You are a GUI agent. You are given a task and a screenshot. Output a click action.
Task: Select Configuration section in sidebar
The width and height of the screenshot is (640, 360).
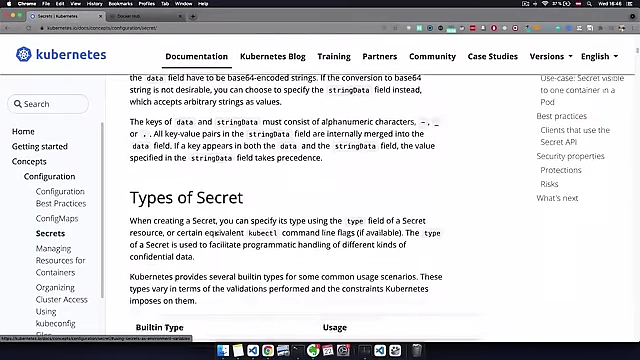click(49, 176)
